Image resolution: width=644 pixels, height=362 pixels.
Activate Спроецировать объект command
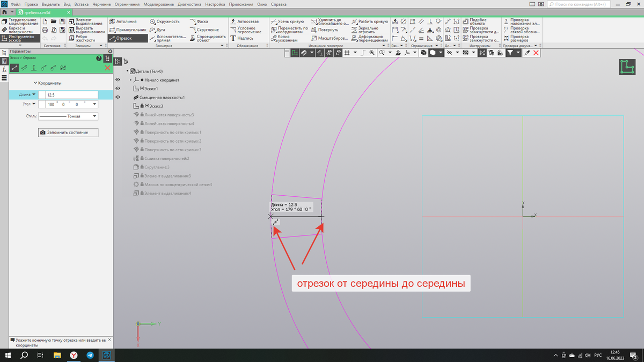click(x=208, y=38)
